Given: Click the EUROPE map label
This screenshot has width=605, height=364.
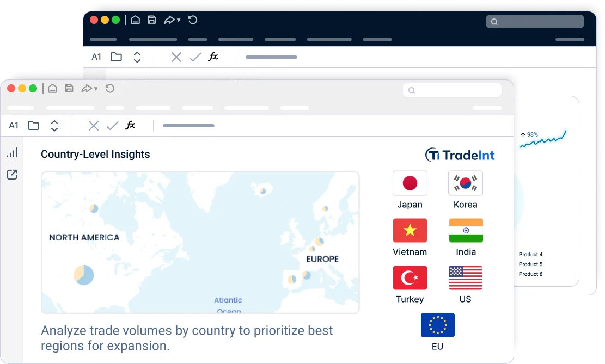Looking at the screenshot, I should [322, 259].
